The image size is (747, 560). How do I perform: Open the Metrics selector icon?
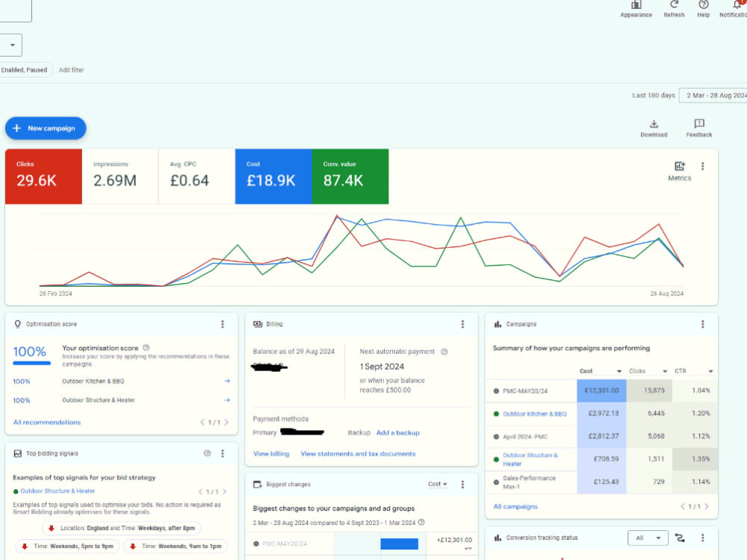click(x=679, y=167)
